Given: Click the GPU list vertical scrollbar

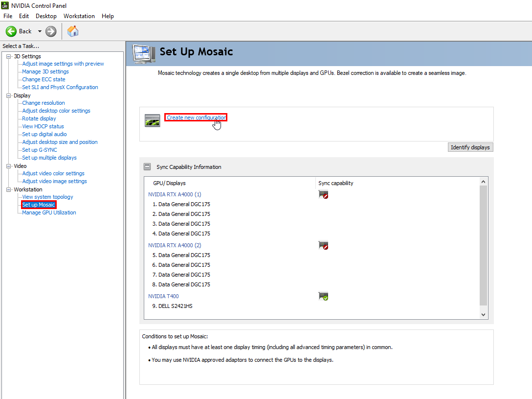Looking at the screenshot, I should (484, 245).
